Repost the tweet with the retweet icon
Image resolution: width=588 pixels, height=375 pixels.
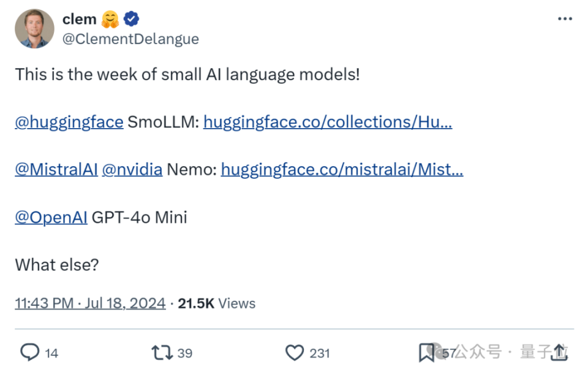point(162,353)
